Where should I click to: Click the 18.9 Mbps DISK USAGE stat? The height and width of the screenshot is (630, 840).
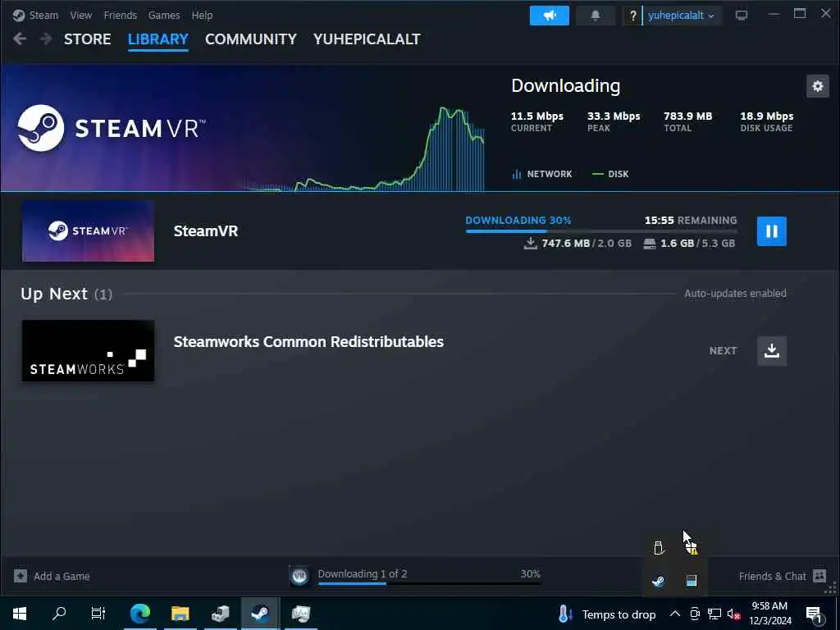[767, 121]
